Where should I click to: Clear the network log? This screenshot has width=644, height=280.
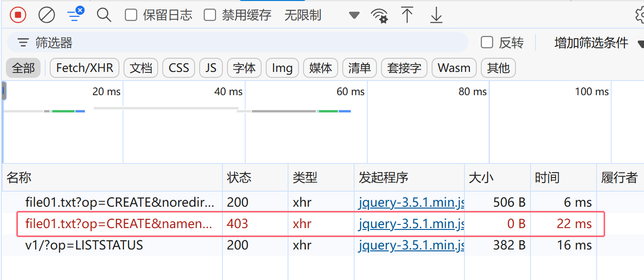[46, 15]
